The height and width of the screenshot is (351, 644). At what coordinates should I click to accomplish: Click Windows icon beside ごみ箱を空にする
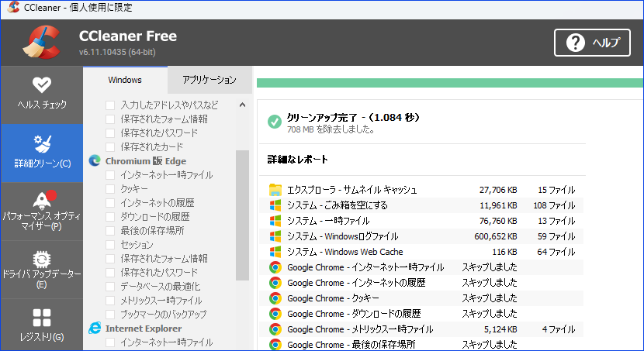[275, 205]
